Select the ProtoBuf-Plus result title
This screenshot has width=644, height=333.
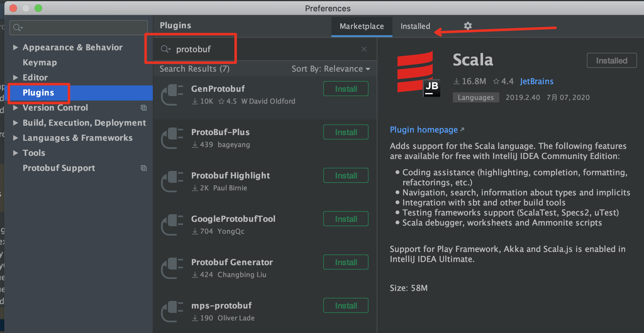[x=220, y=132]
